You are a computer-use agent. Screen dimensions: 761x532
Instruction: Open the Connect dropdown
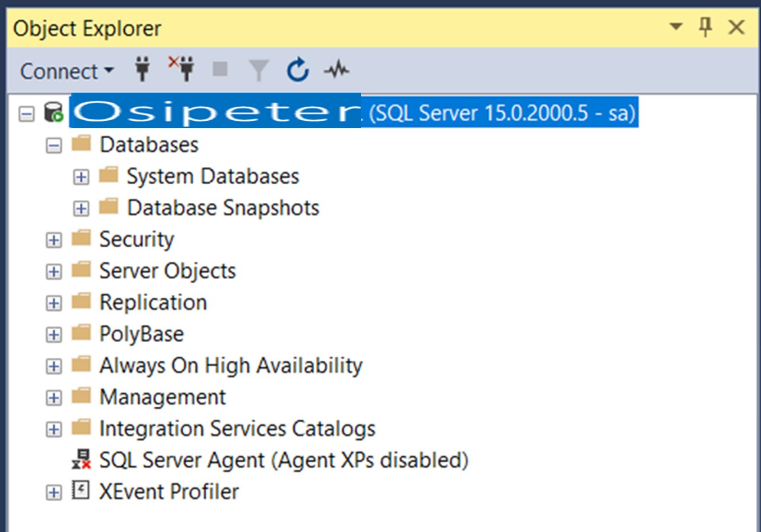[x=67, y=71]
